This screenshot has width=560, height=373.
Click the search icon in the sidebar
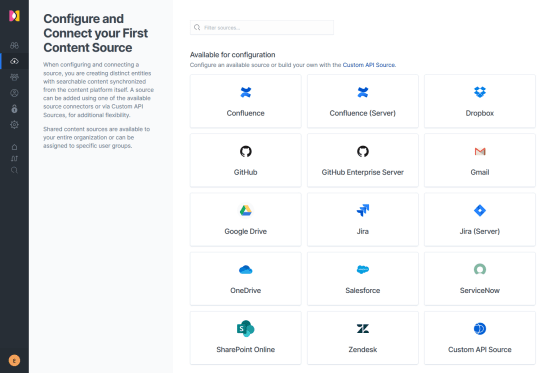pos(14,170)
